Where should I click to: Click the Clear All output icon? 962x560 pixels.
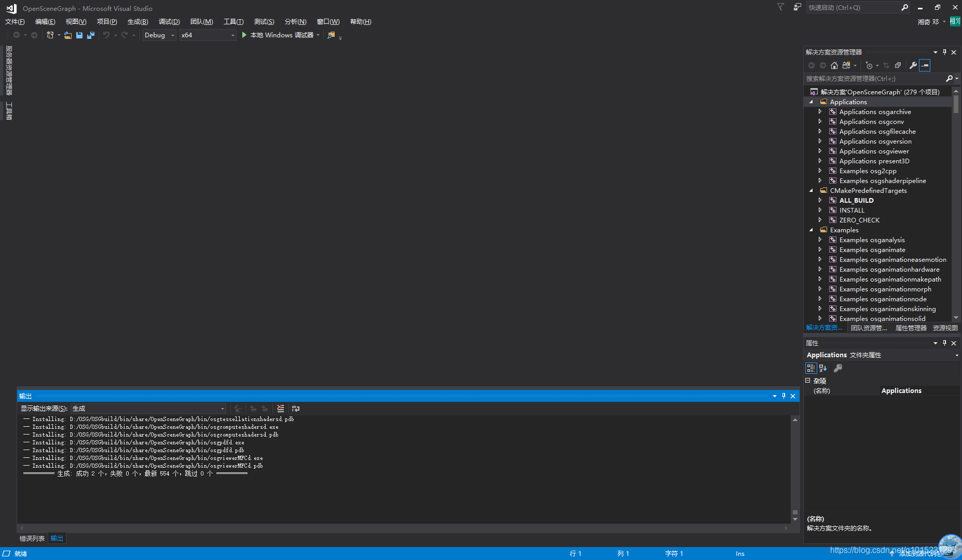(x=281, y=409)
